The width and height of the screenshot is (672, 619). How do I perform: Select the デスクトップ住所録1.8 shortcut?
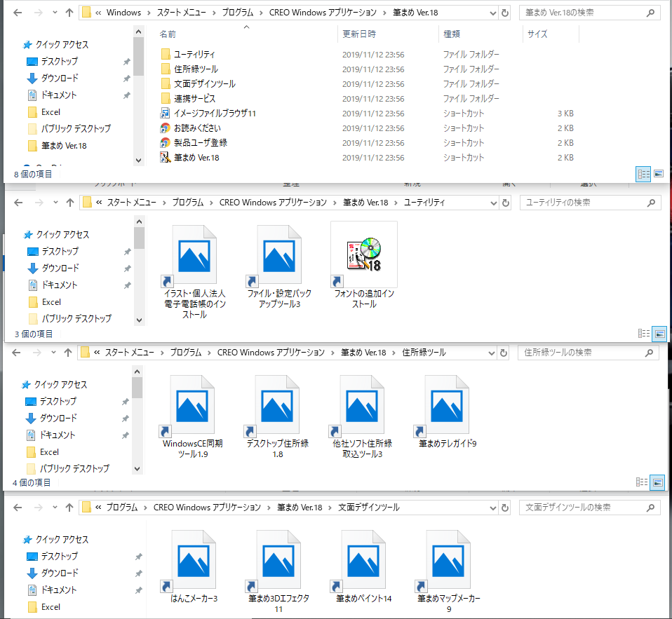[277, 417]
